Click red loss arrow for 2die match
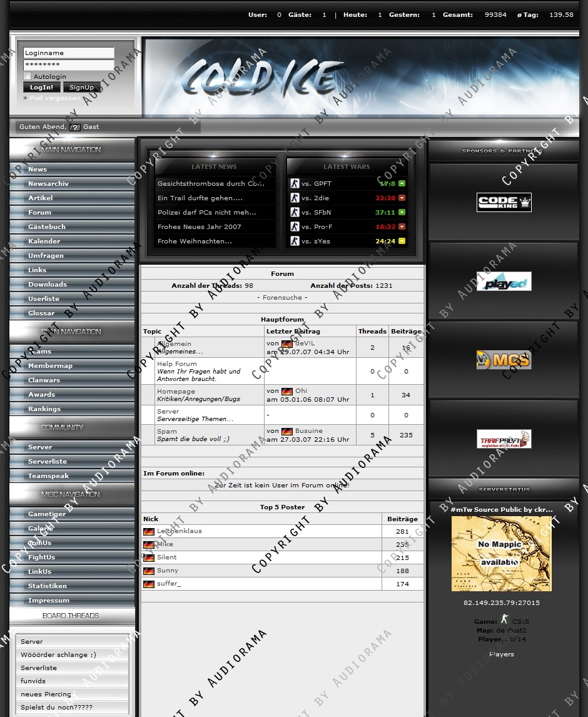The height and width of the screenshot is (717, 588). tap(402, 198)
